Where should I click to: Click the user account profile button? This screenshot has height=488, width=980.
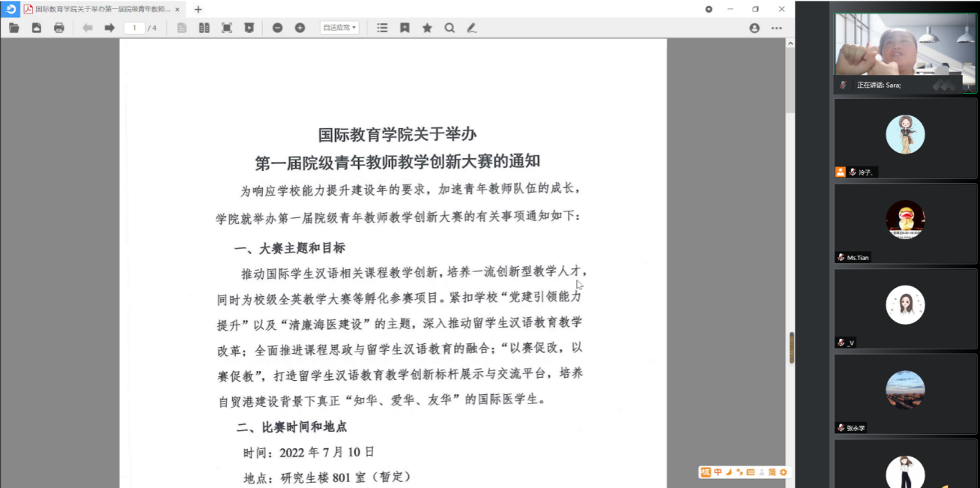754,28
